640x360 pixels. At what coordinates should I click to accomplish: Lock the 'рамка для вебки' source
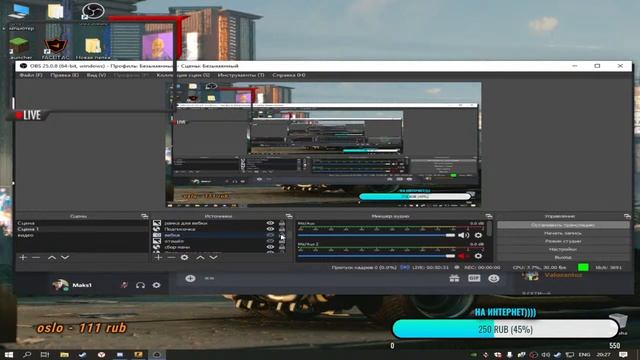click(x=282, y=223)
